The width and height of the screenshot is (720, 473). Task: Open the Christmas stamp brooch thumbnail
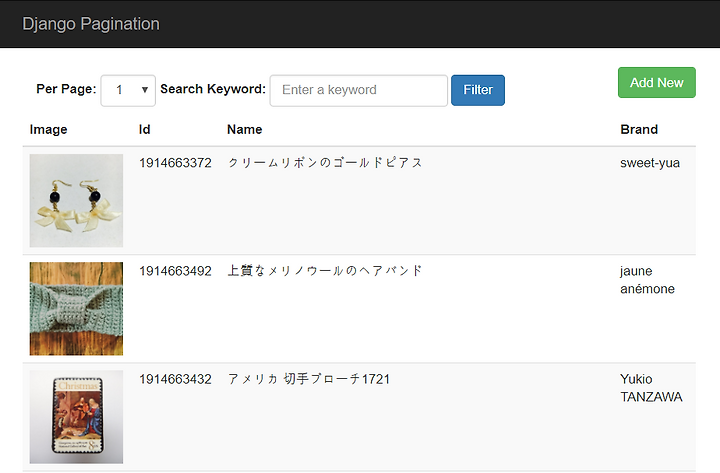(x=76, y=416)
